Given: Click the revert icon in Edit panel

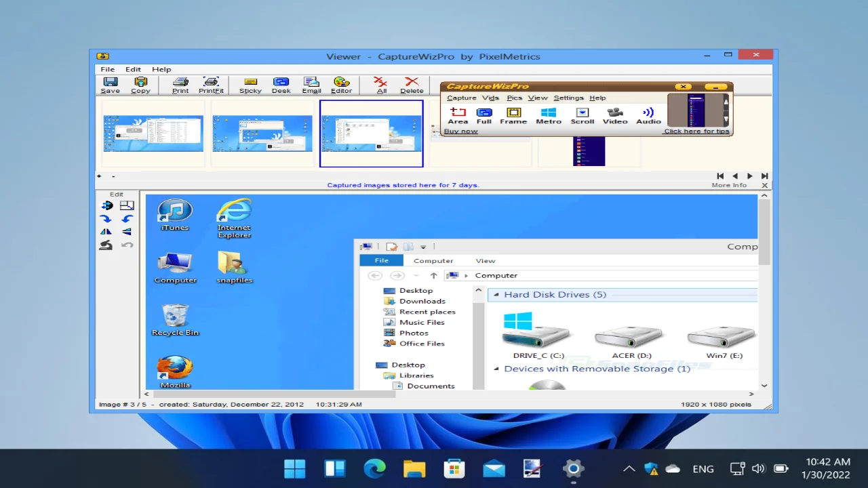Looking at the screenshot, I should point(106,245).
